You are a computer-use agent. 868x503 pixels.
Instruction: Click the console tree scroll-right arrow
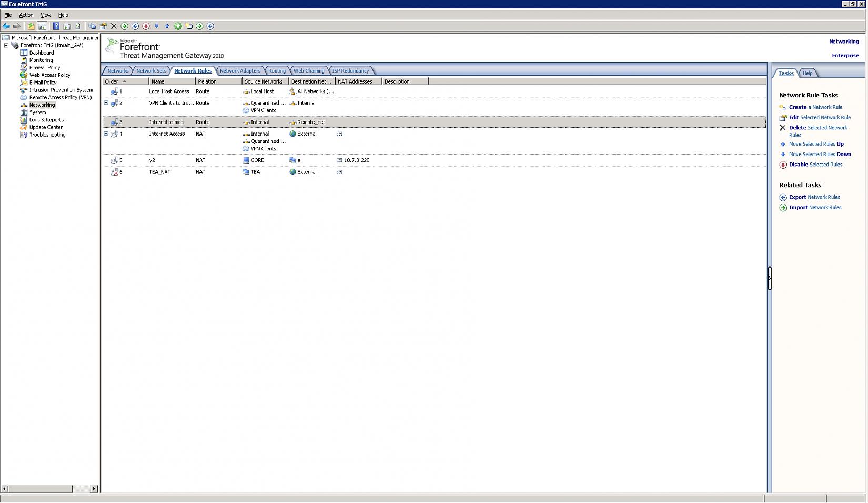[94, 489]
